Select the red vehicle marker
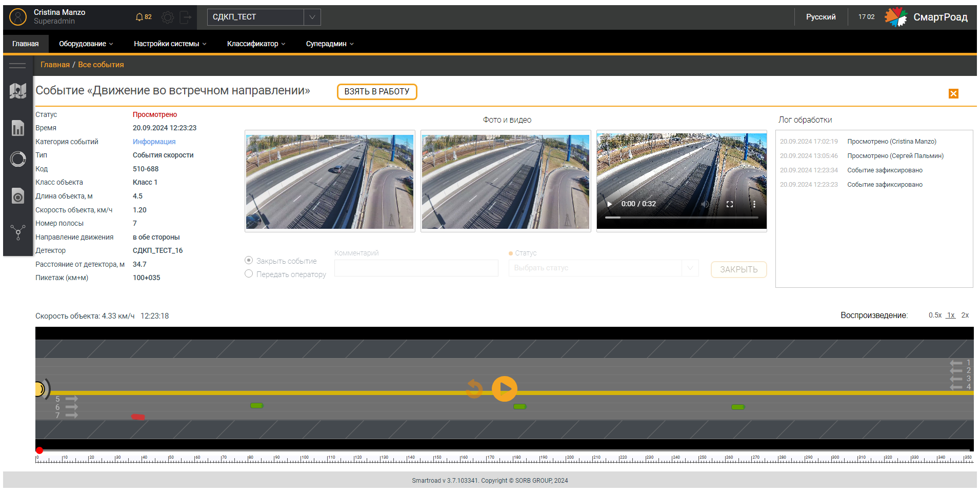This screenshot has height=493, width=980. click(138, 417)
